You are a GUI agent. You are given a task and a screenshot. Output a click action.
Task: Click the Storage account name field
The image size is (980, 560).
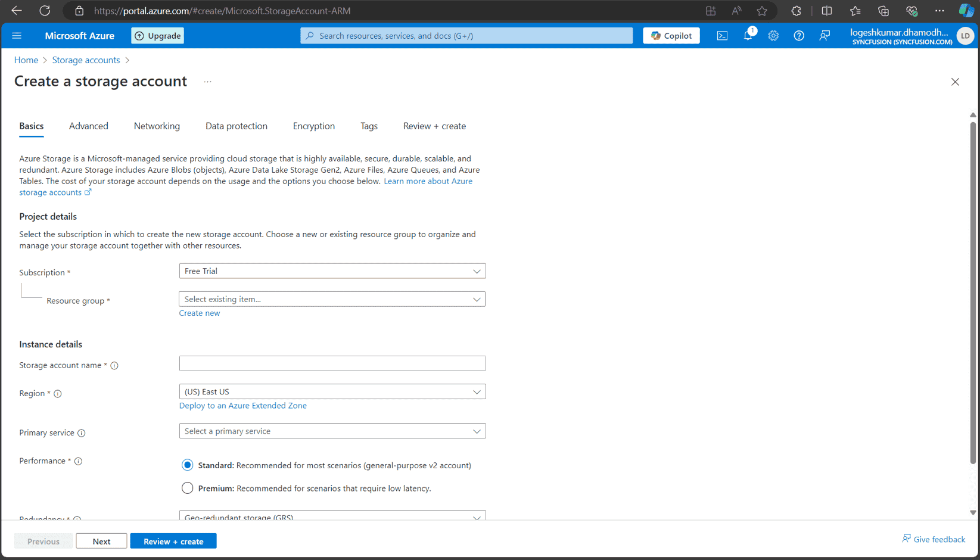click(332, 363)
